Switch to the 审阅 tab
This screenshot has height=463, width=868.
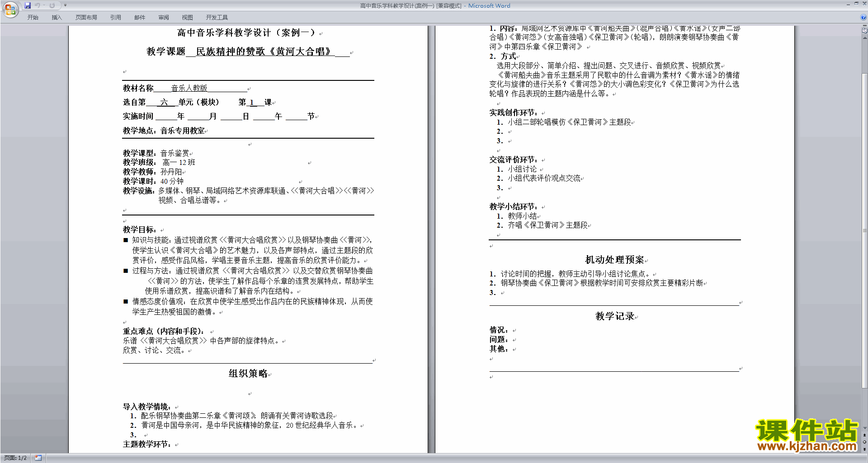(x=164, y=17)
